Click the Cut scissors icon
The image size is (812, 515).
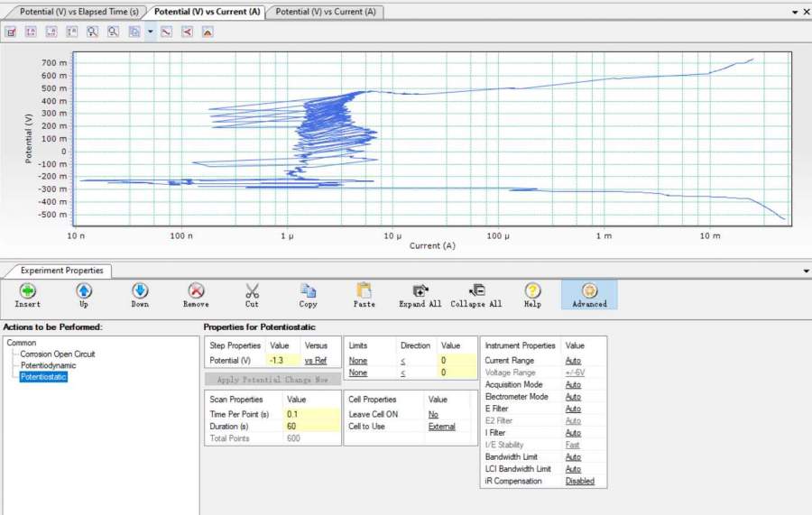(252, 291)
